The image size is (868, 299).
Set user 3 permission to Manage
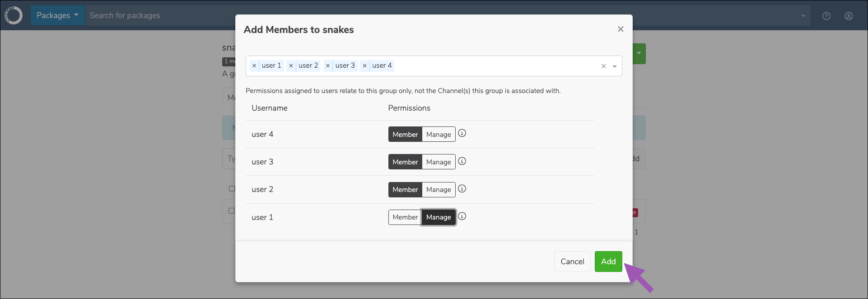[439, 162]
